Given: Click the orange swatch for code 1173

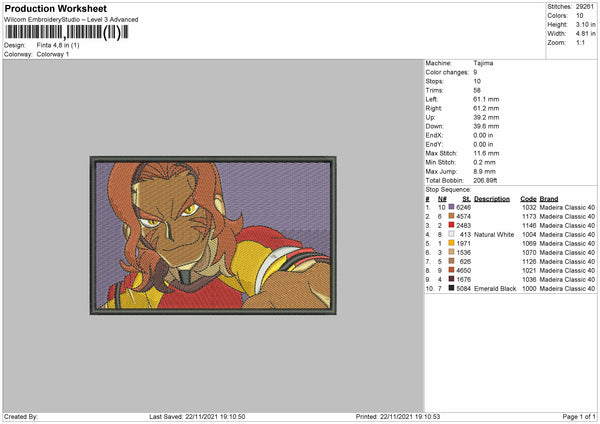Looking at the screenshot, I should [x=451, y=217].
